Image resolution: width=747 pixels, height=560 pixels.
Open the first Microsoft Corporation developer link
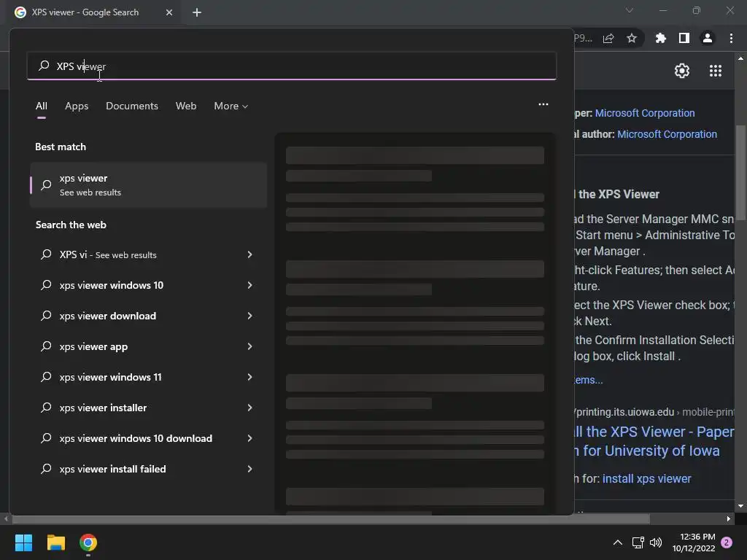645,113
